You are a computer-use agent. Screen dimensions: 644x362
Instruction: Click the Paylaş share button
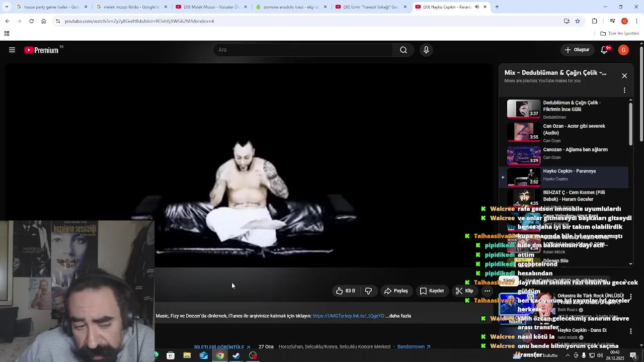click(396, 291)
